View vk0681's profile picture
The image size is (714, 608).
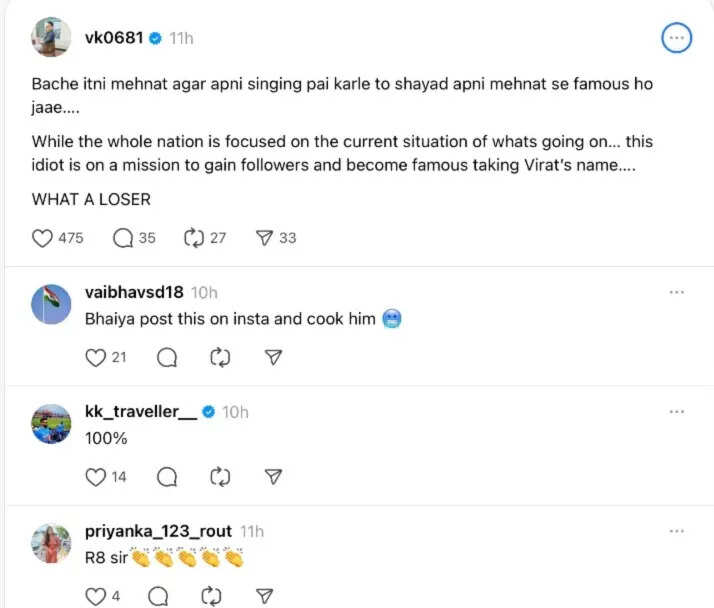click(51, 38)
